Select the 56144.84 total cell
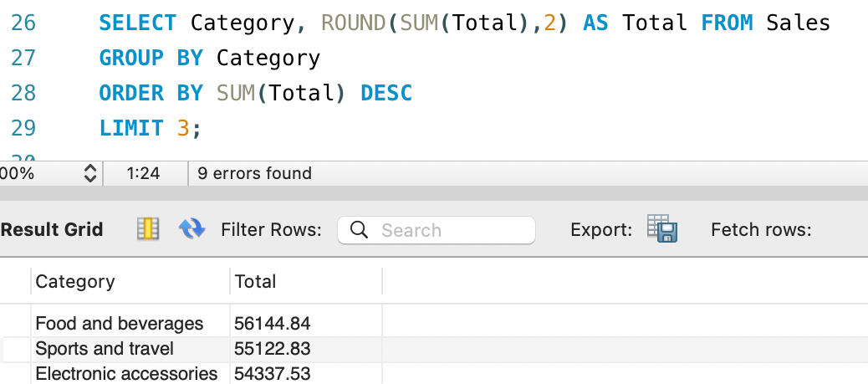 click(x=273, y=323)
